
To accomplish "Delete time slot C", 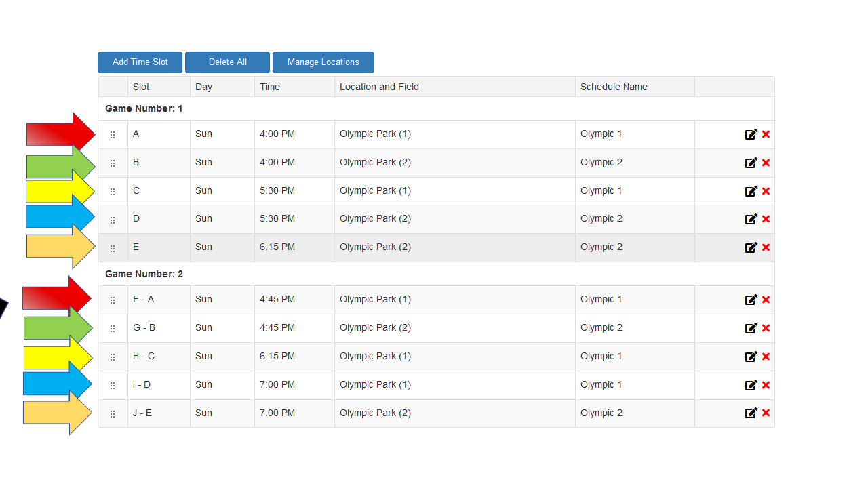I will click(x=766, y=191).
